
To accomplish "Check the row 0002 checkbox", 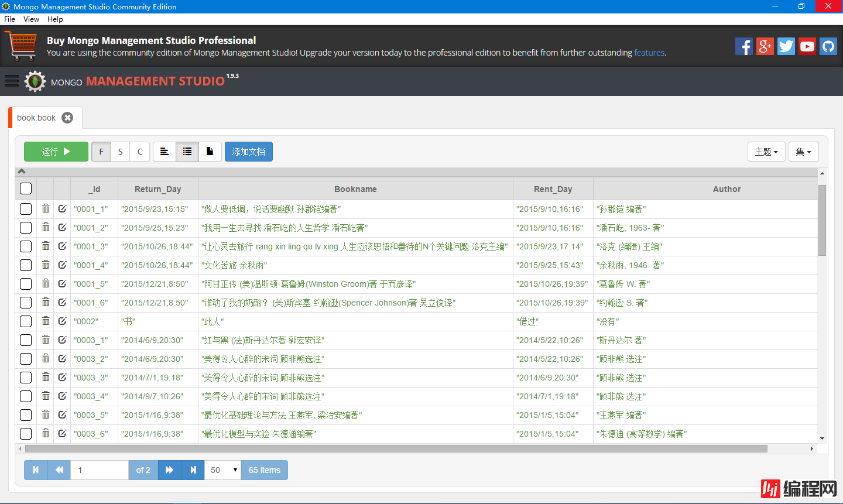I will 26,321.
